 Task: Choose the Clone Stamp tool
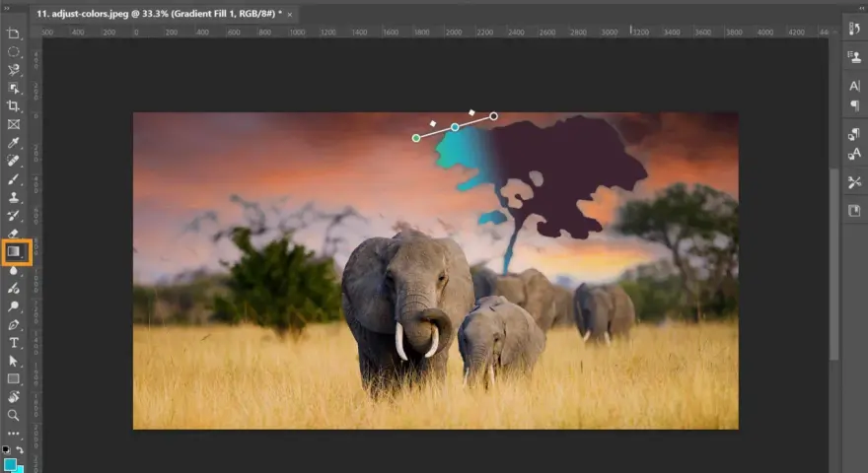(x=13, y=197)
